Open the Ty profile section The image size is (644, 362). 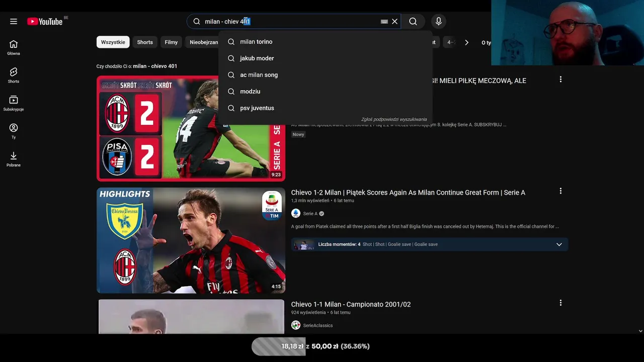click(14, 131)
